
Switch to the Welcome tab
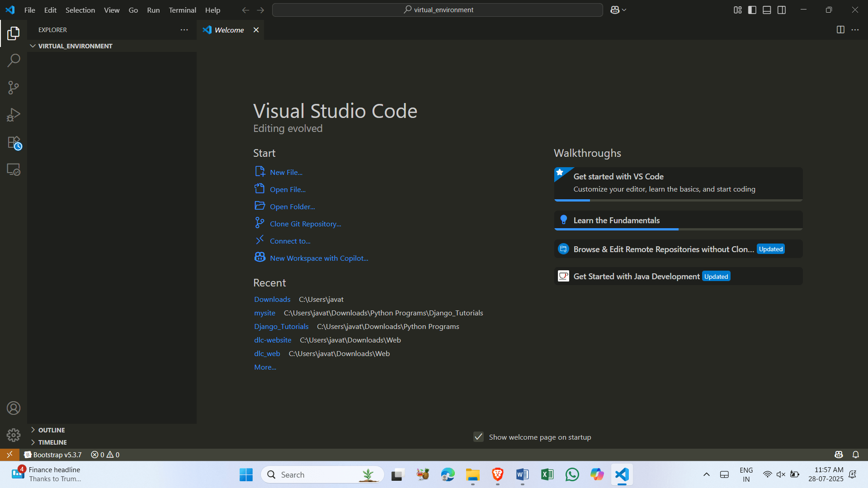click(x=228, y=30)
